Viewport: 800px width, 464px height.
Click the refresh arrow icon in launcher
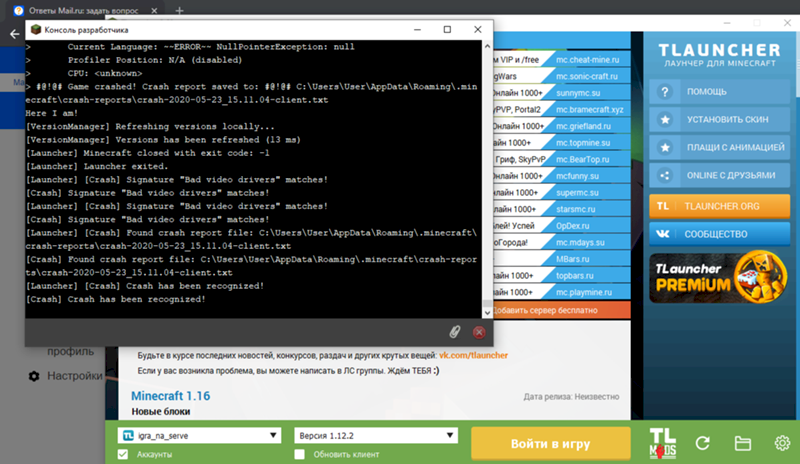703,443
